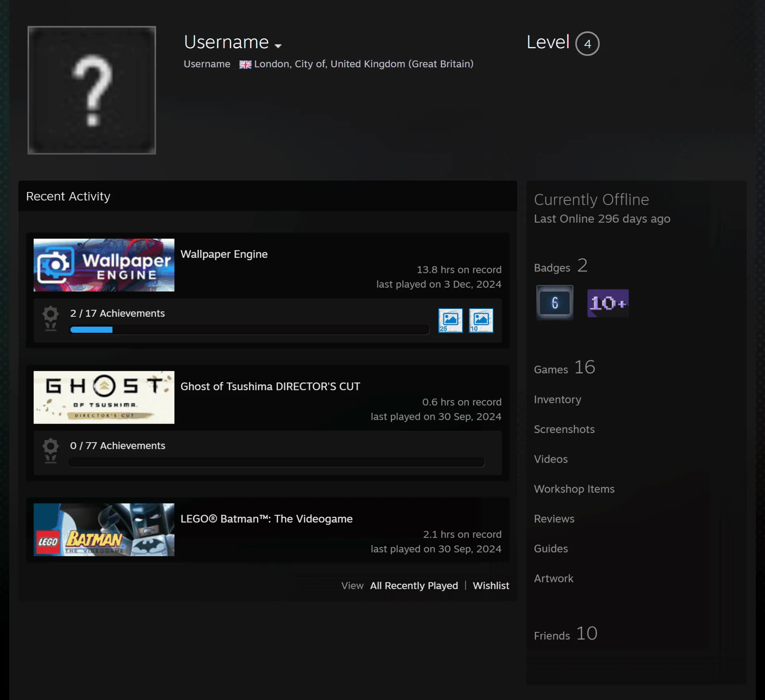Click the United Kingdom flag icon
Screen dimensions: 765x700
click(x=245, y=65)
